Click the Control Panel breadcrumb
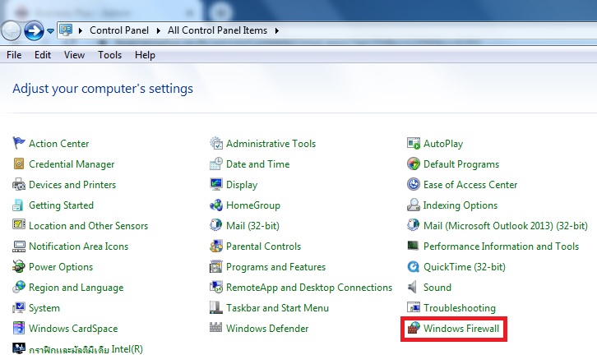This screenshot has height=364, width=597. click(x=119, y=30)
